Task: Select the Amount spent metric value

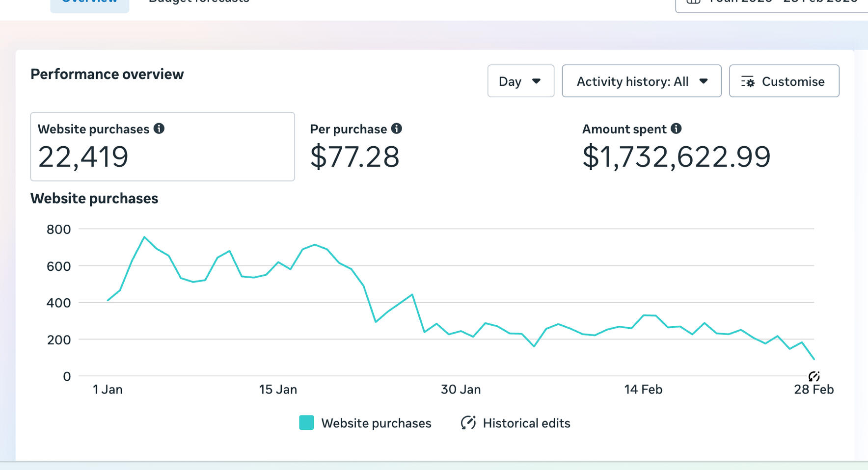Action: 676,157
